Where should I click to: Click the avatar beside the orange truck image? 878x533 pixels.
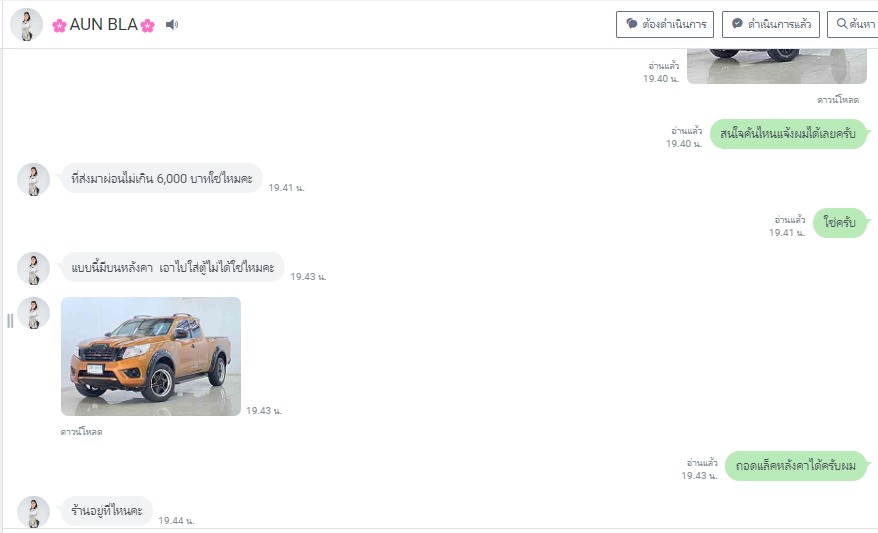34,313
